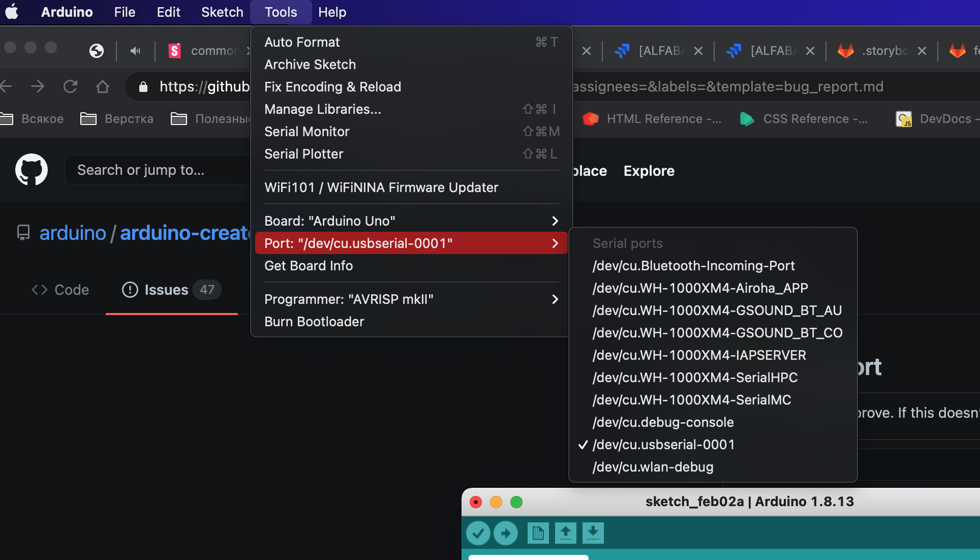The image size is (980, 560).
Task: Select /dev/cu.WH-1000XM4-IAPSERVER port
Action: coord(713,355)
